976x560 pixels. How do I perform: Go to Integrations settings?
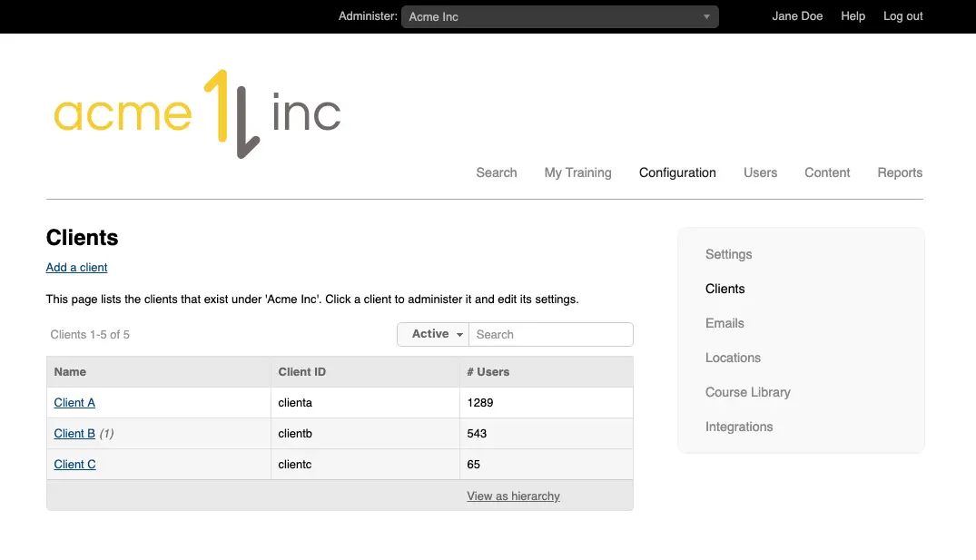coord(739,427)
